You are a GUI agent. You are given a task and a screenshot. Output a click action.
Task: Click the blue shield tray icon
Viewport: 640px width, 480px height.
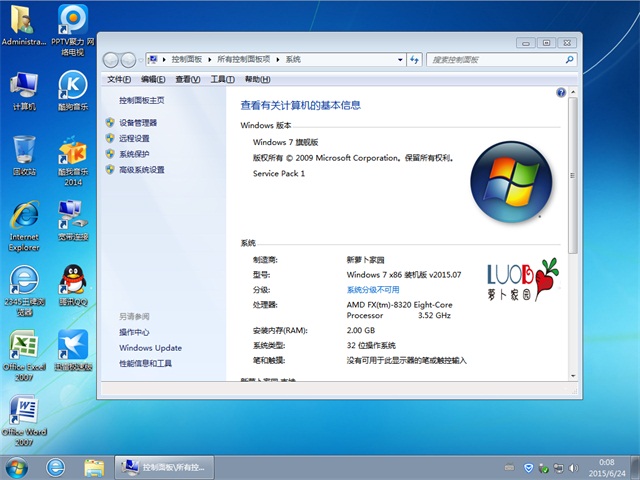pyautogui.click(x=528, y=468)
